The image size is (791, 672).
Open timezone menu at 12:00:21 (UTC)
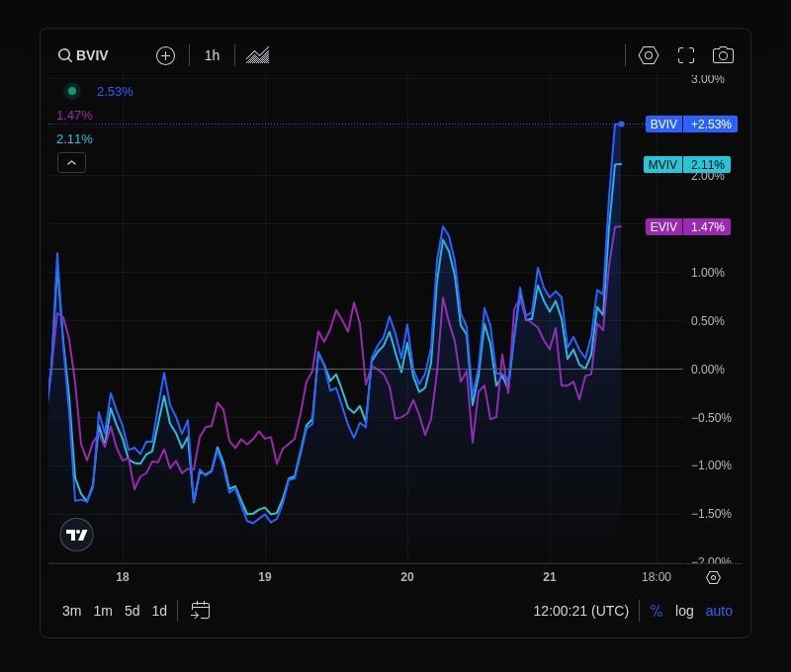click(581, 611)
